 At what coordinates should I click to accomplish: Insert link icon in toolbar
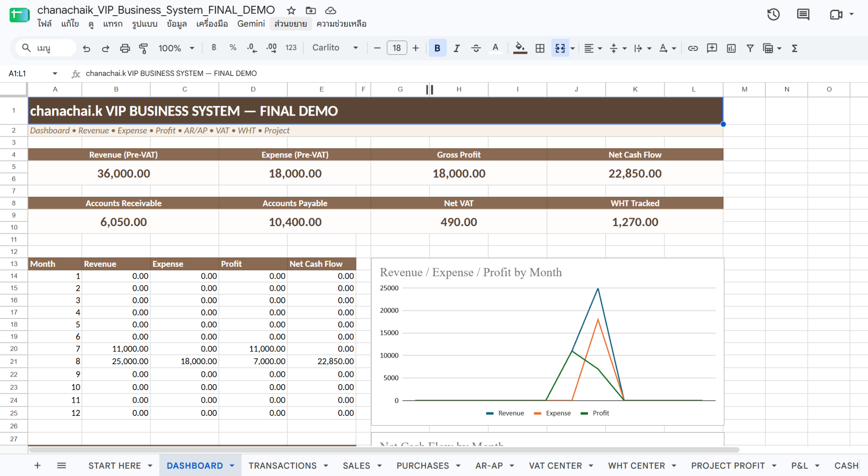[x=693, y=48]
